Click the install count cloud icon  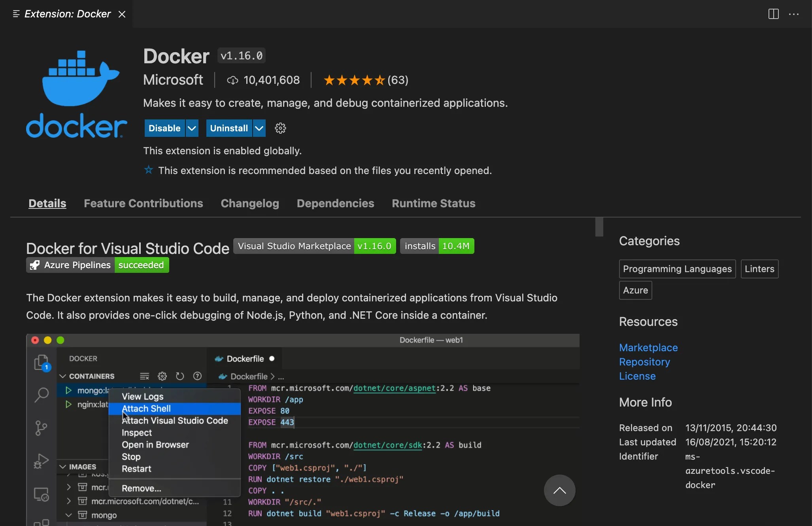[x=232, y=80]
